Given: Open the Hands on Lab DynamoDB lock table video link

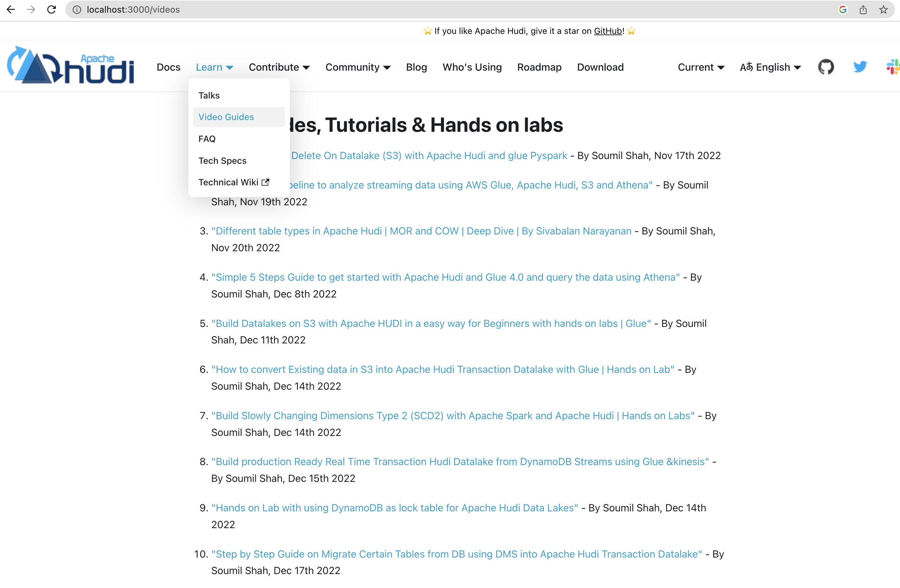Looking at the screenshot, I should (x=395, y=508).
